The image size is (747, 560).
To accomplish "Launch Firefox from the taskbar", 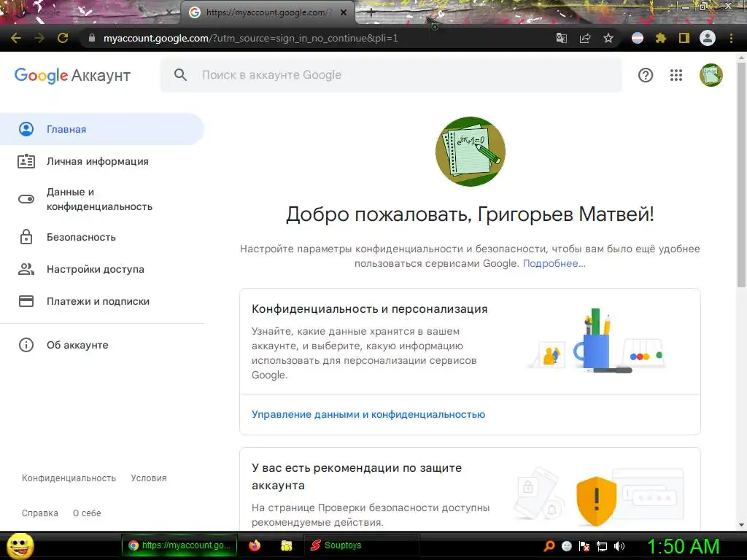I will point(255,545).
